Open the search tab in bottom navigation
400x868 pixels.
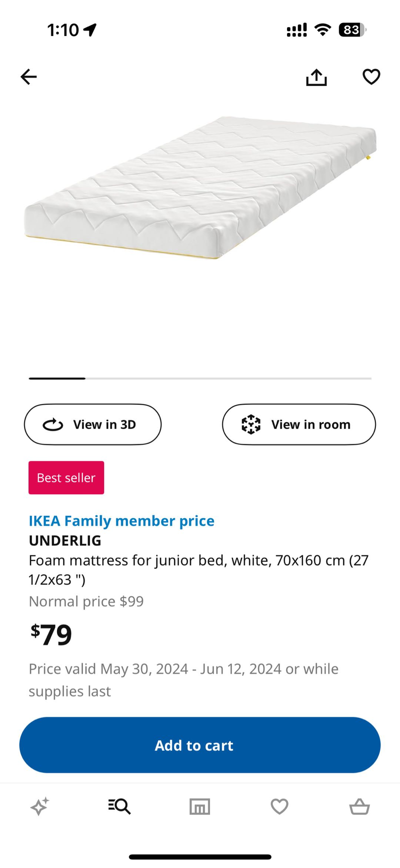coord(119,806)
